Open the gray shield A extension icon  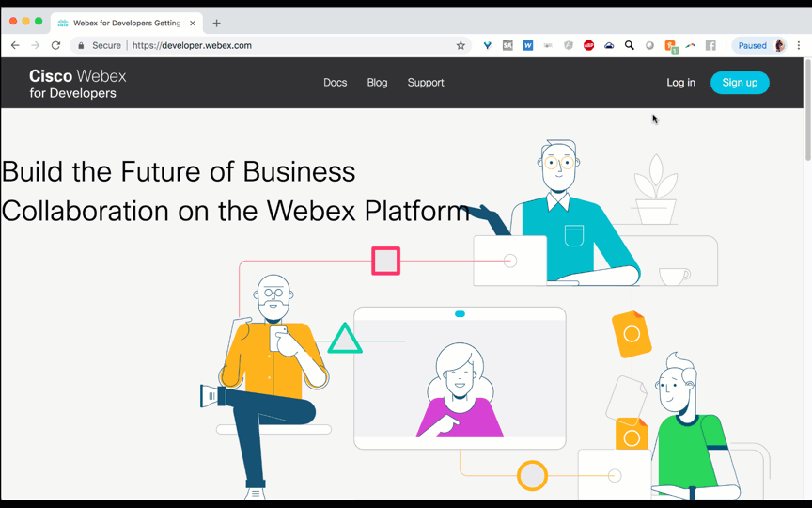click(568, 45)
